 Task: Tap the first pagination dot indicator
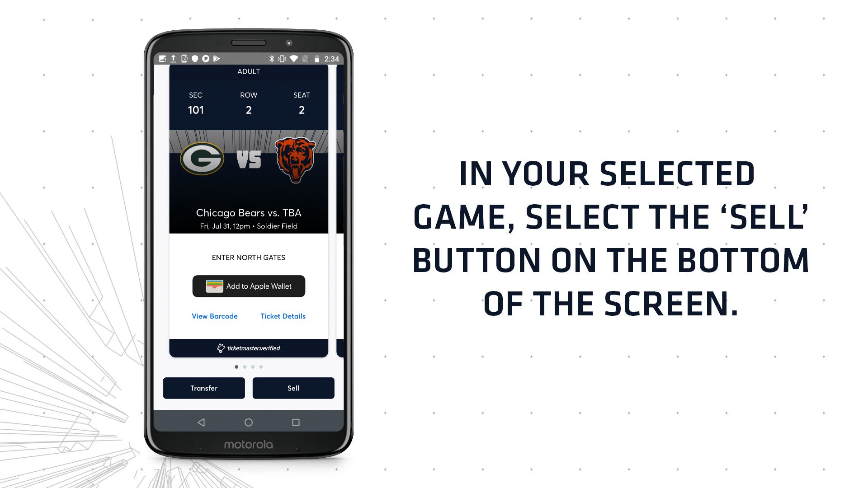(236, 366)
